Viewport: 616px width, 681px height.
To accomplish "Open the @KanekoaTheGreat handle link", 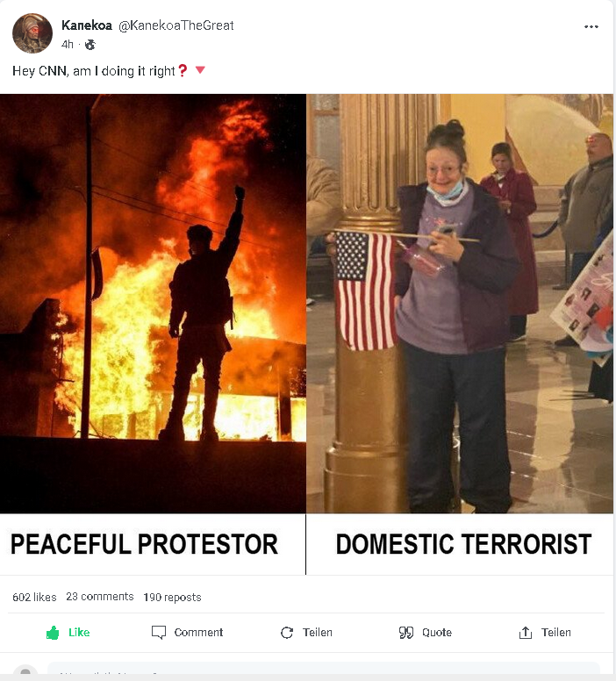I will (x=176, y=25).
